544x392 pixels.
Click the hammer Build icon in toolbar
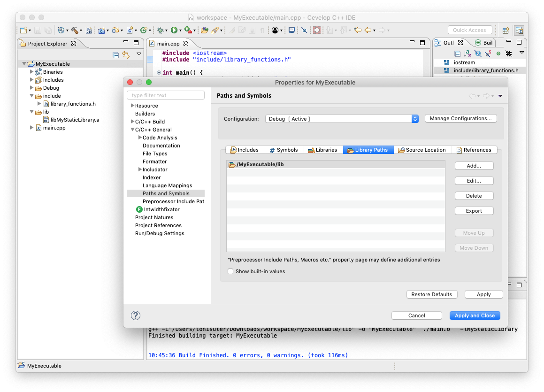point(75,30)
